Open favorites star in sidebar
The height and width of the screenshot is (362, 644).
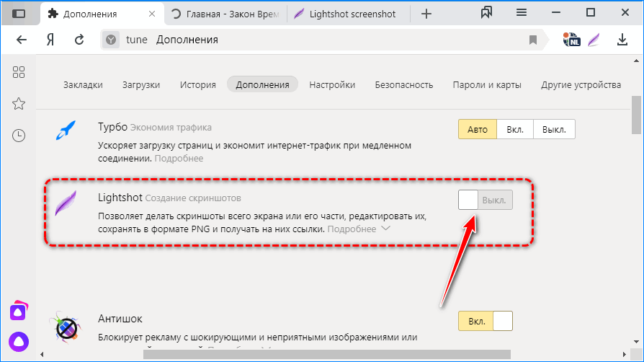point(19,104)
